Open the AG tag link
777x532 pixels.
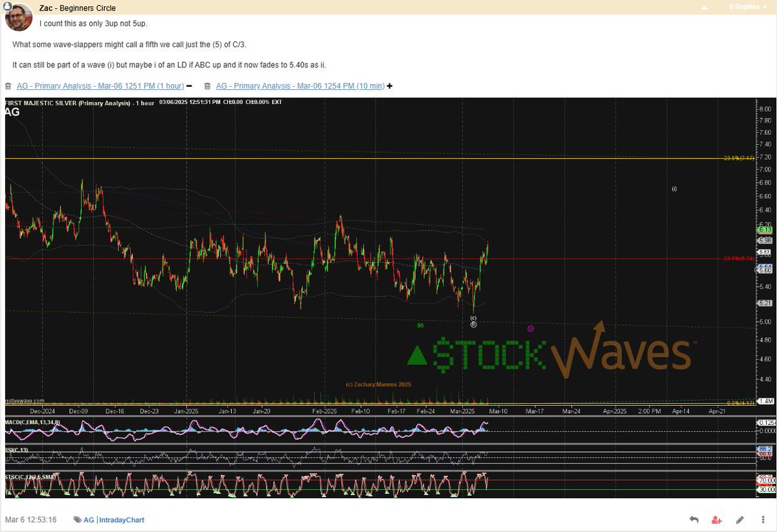(89, 520)
